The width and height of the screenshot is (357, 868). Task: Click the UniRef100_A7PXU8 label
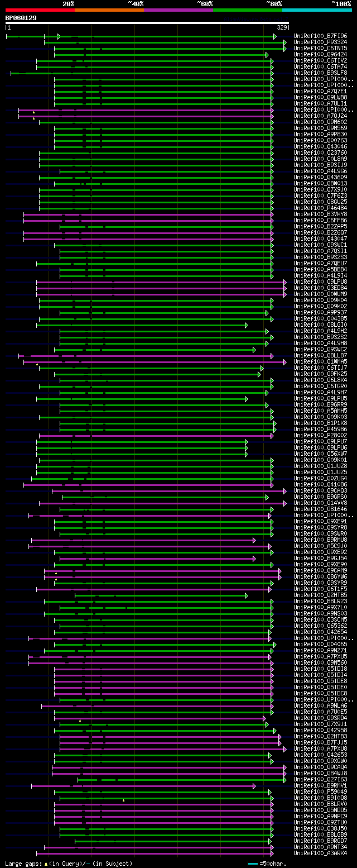tap(320, 748)
